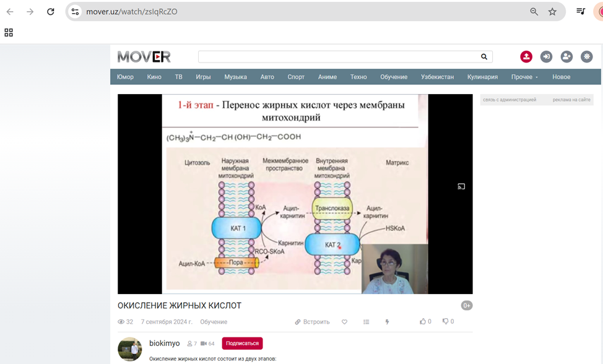Screen dimensions: 603x364
Task: Open the Обучение menu item
Action: click(394, 77)
